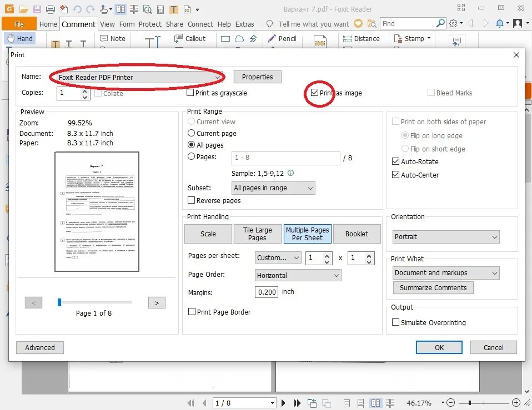Click the Redo arrow icon
This screenshot has height=410, width=532.
click(91, 9)
